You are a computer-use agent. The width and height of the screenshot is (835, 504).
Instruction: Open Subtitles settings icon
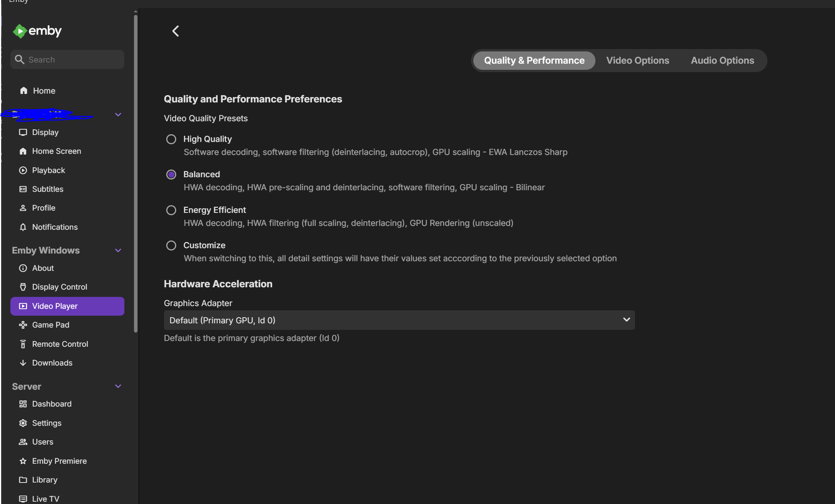23,189
